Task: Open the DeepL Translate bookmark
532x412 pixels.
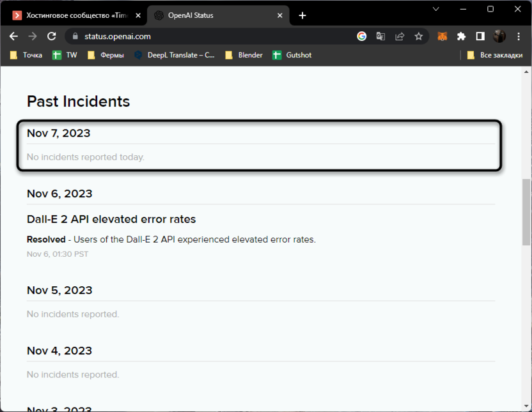Action: [175, 55]
